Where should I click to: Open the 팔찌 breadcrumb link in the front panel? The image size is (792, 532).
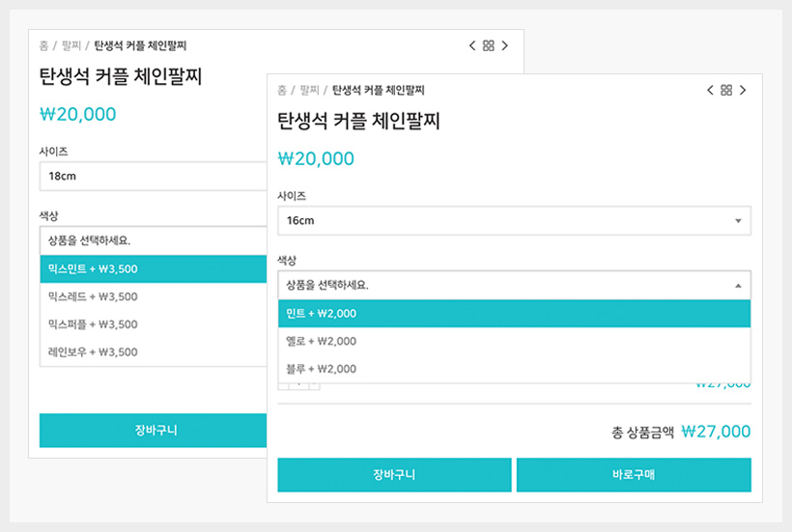309,91
